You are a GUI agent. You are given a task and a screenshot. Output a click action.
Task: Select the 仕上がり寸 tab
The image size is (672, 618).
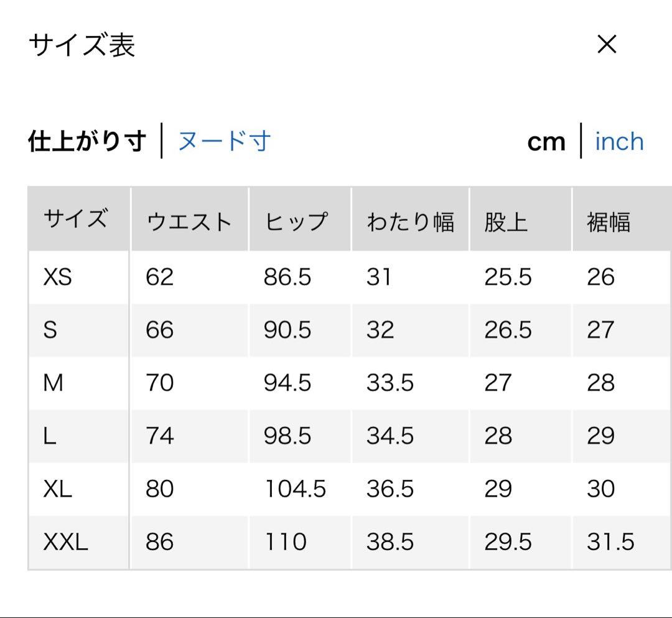87,141
